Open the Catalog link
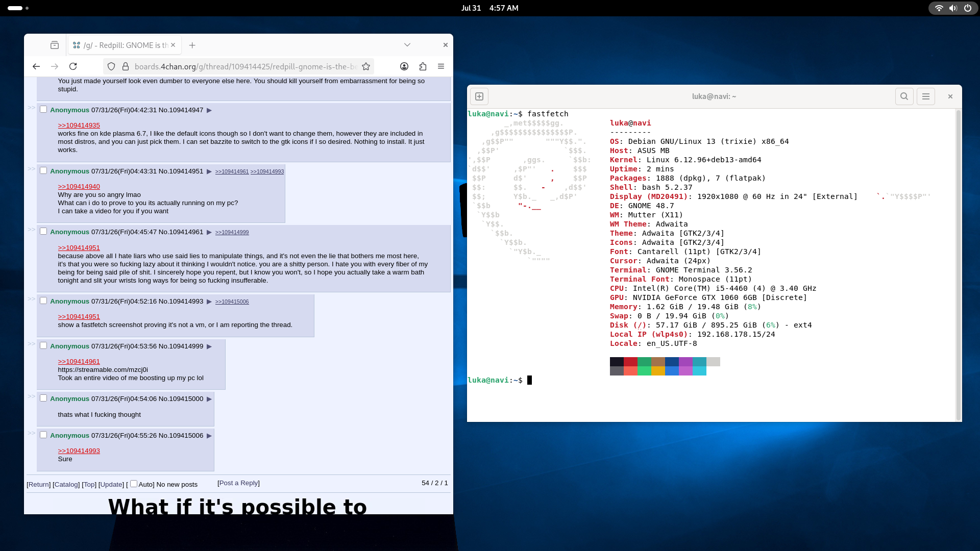The width and height of the screenshot is (980, 551). coord(66,484)
